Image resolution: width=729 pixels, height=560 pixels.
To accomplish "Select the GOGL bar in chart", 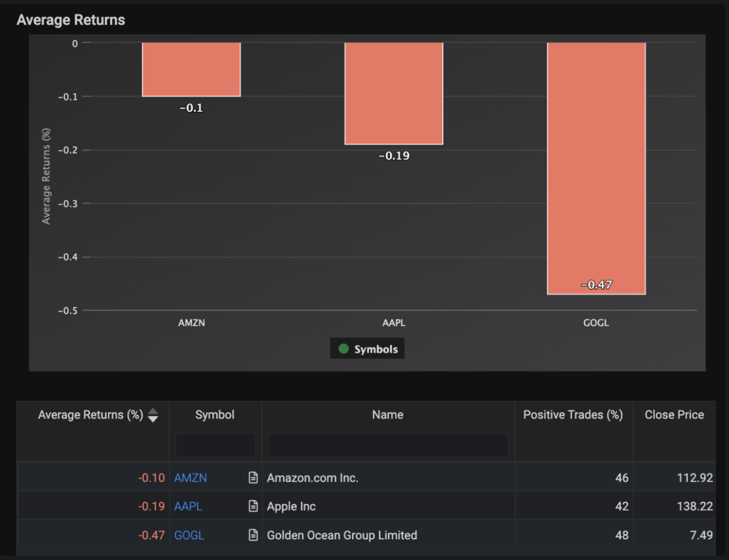I will [x=596, y=168].
